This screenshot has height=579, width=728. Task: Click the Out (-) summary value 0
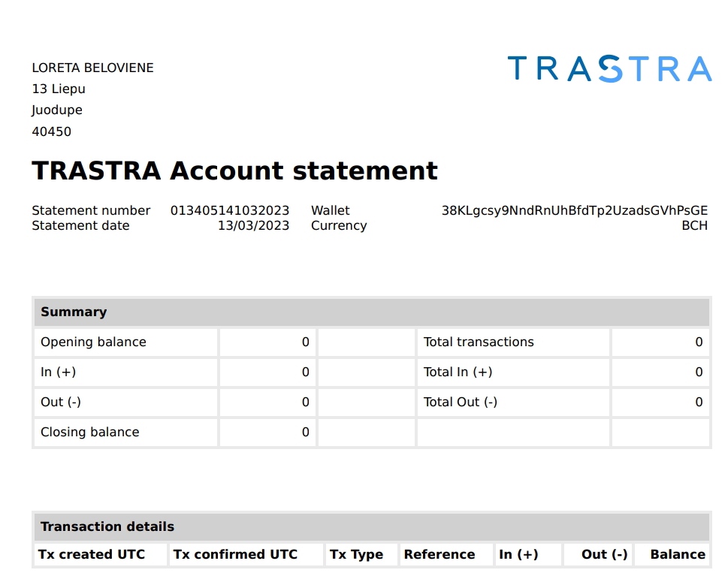tap(306, 403)
